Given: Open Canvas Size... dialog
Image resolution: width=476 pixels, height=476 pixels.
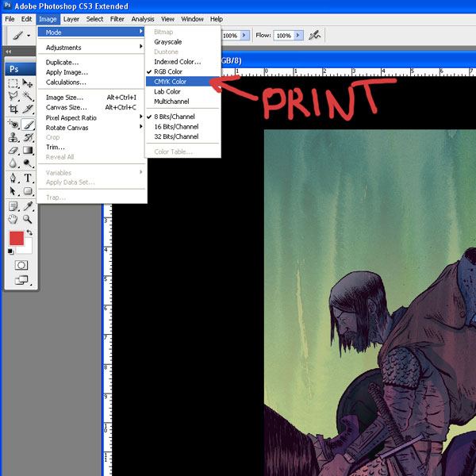Looking at the screenshot, I should (x=90, y=107).
